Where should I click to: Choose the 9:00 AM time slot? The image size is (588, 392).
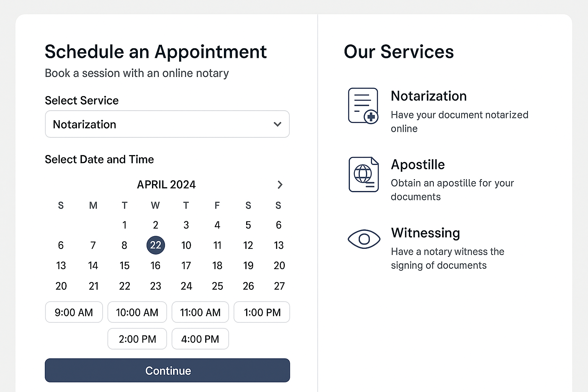74,312
